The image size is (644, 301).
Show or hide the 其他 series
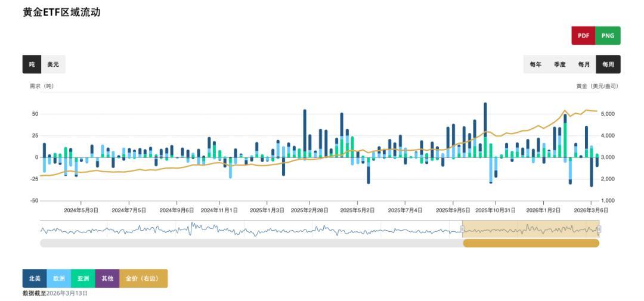(107, 278)
